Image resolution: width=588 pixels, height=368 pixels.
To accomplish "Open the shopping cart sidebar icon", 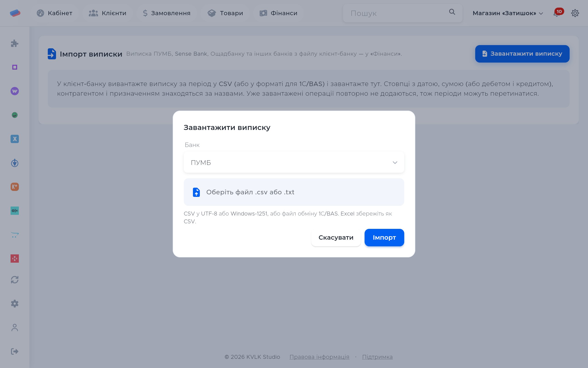I will pos(14,235).
